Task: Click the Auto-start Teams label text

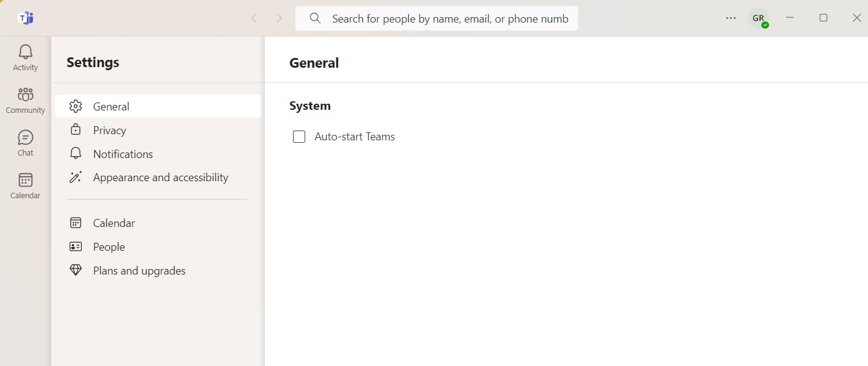Action: coord(355,137)
